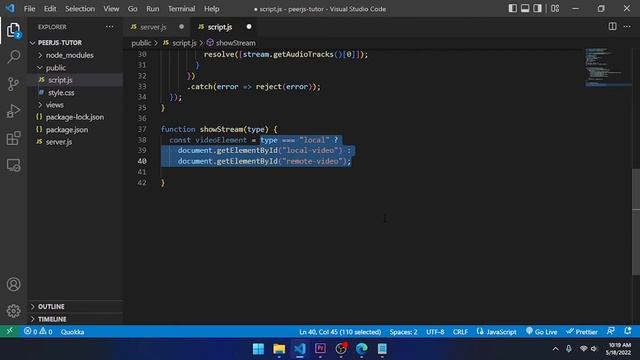Image resolution: width=640 pixels, height=360 pixels.
Task: Click the feedback icon in the status bar
Action: [611, 331]
